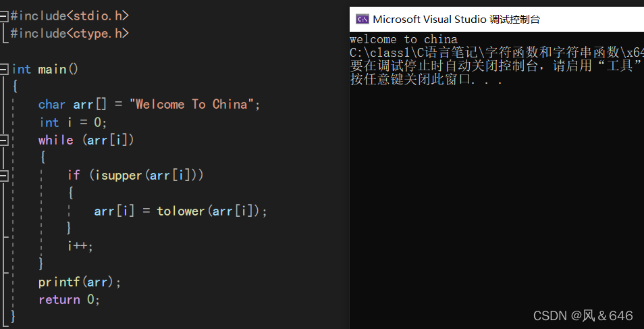Click the return 0 statement
The width and height of the screenshot is (644, 329).
click(69, 299)
